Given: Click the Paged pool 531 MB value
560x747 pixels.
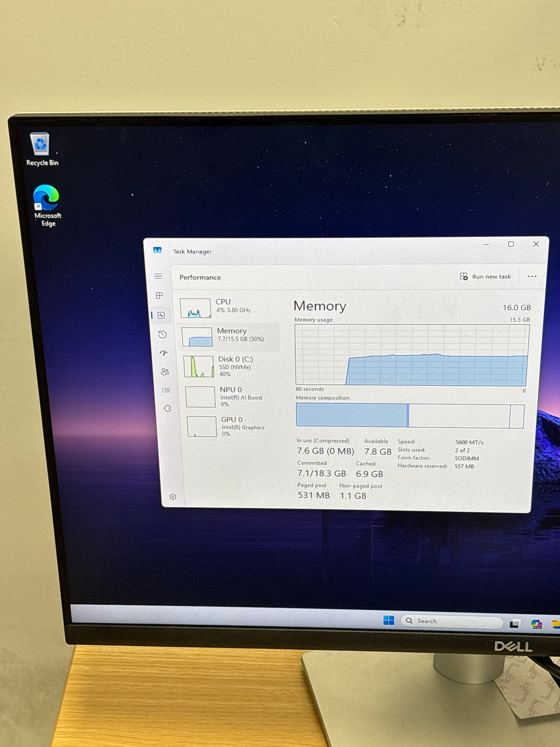Looking at the screenshot, I should tap(314, 495).
